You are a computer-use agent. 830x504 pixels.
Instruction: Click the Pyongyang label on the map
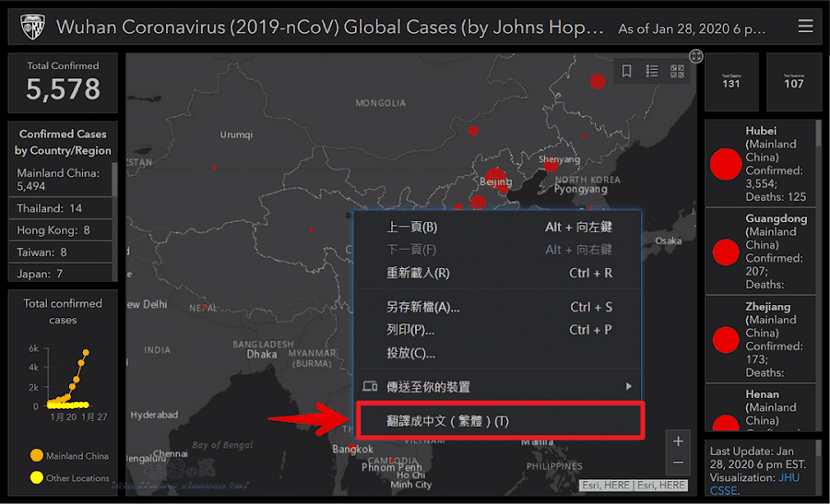(x=580, y=189)
